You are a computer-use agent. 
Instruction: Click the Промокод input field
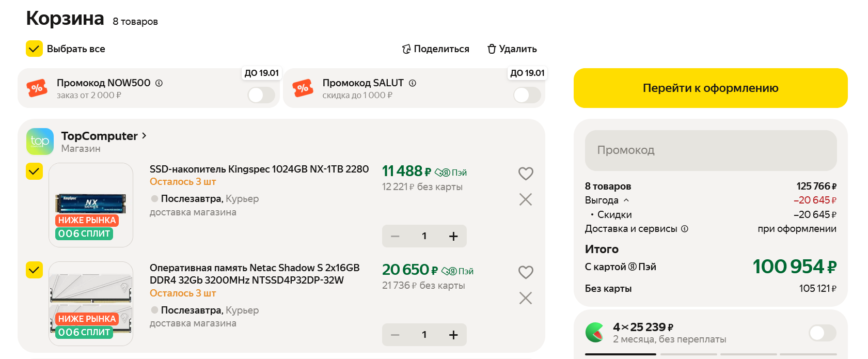coord(711,150)
